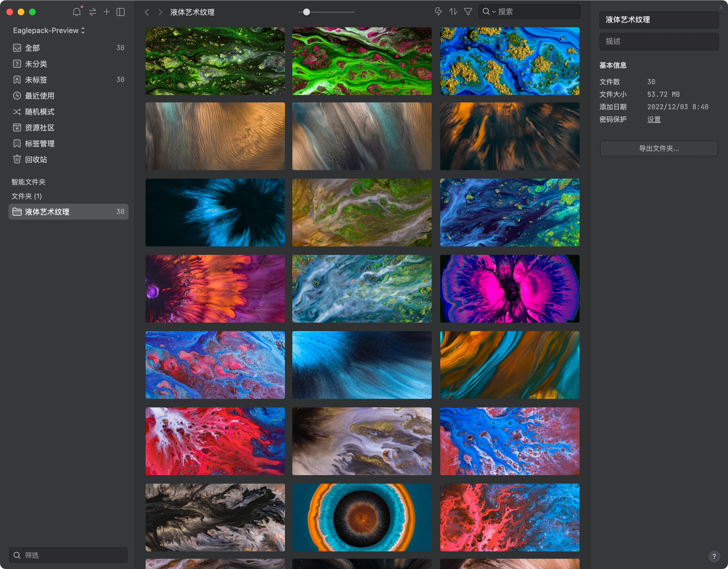Click the lightning quick action icon

[438, 12]
